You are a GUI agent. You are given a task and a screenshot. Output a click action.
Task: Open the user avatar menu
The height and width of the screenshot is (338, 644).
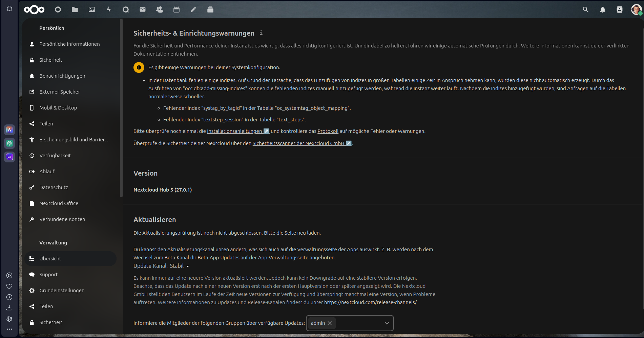click(636, 9)
